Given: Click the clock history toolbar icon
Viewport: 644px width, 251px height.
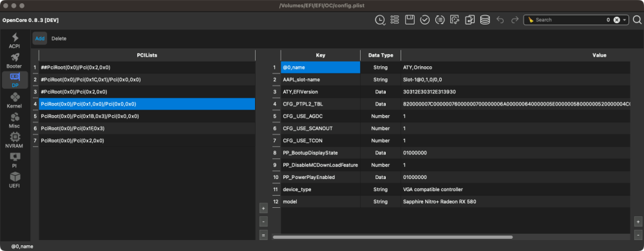Looking at the screenshot, I should pos(380,20).
